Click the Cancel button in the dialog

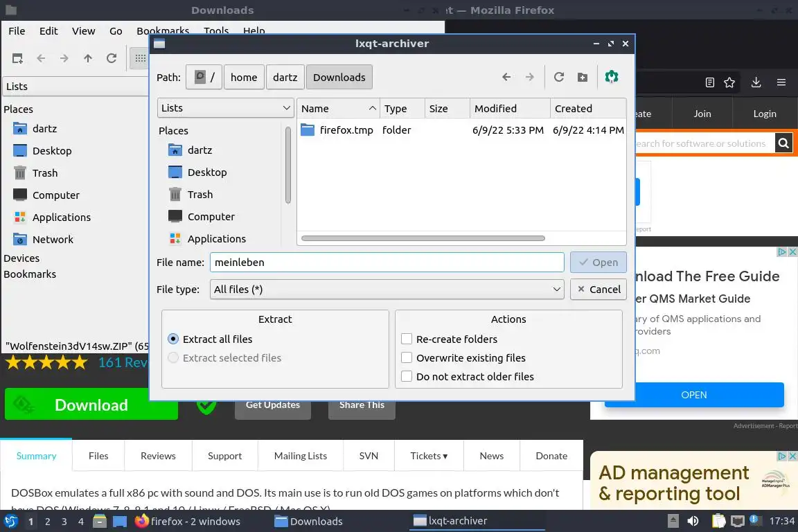pos(598,289)
